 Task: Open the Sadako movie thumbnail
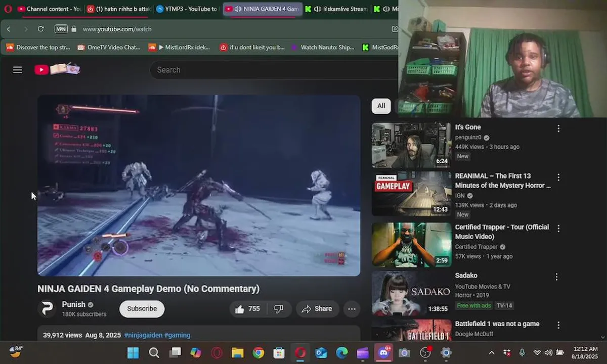click(x=411, y=294)
